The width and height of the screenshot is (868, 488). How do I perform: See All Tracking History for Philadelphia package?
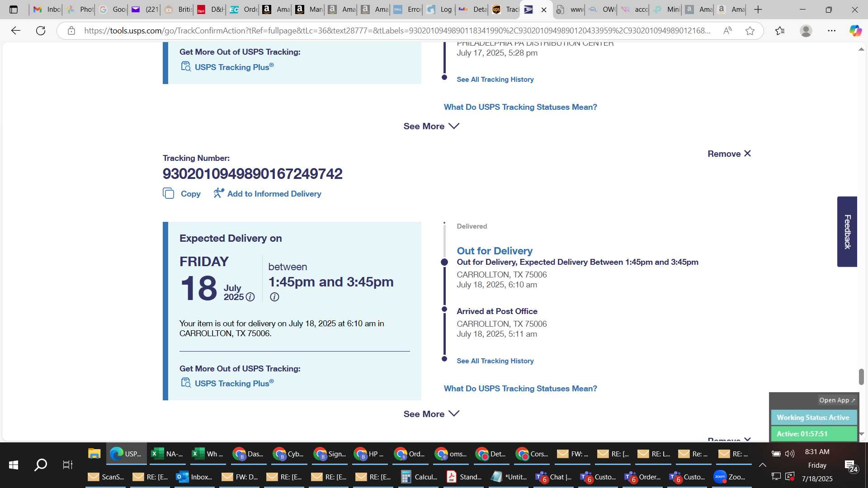pyautogui.click(x=495, y=79)
